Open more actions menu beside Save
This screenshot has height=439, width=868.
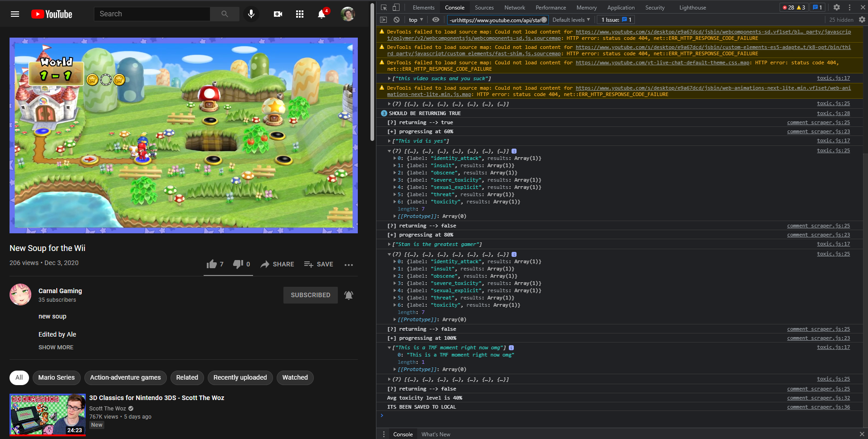point(348,265)
